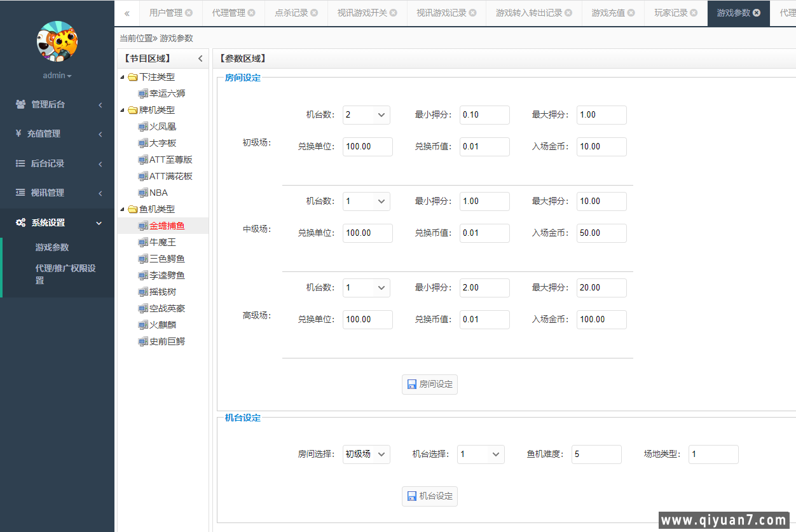This screenshot has height=532, width=796.
Task: Open the 机台选择 dropdown
Action: tap(481, 454)
